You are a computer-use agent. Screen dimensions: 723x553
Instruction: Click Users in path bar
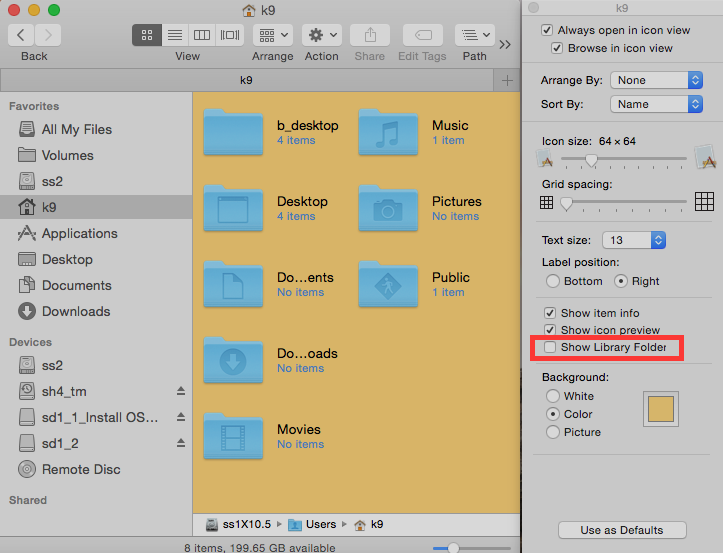tap(312, 524)
